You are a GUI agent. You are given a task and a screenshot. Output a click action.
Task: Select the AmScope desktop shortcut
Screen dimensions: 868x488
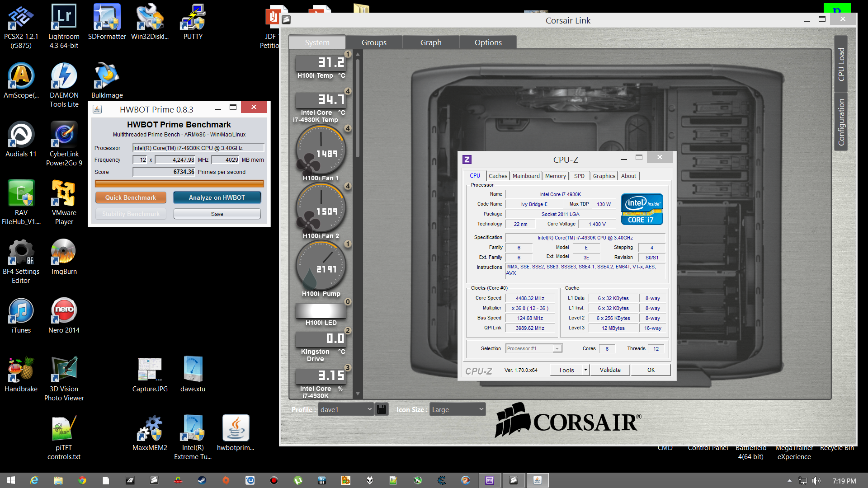click(21, 81)
